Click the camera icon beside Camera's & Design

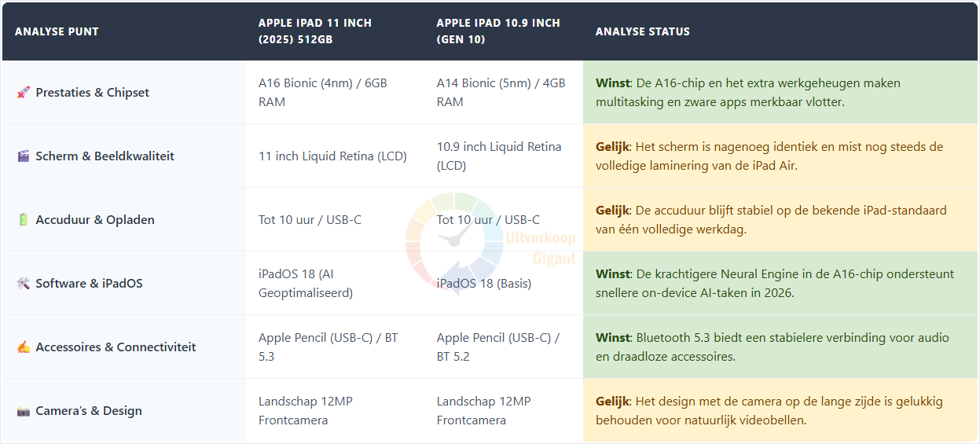pos(23,411)
